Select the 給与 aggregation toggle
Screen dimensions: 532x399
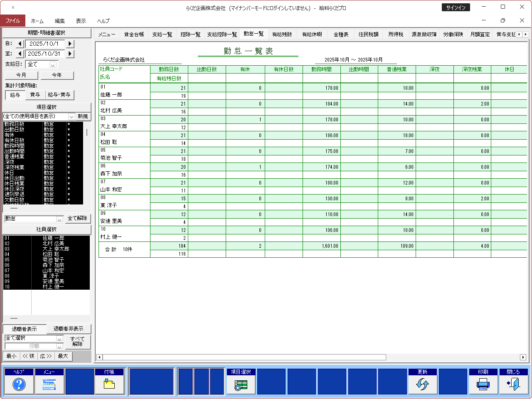click(15, 95)
